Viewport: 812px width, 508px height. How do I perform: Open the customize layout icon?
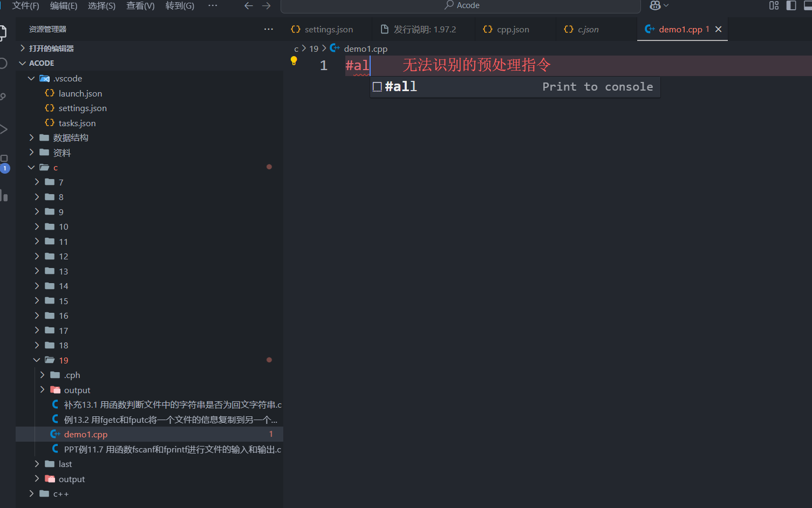pos(774,5)
